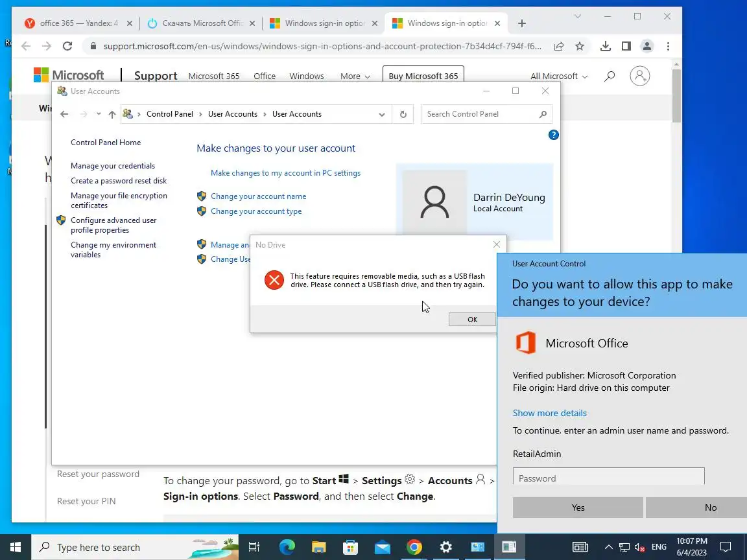The image size is (747, 560).
Task: Open Mail app from taskbar
Action: pyautogui.click(x=382, y=547)
